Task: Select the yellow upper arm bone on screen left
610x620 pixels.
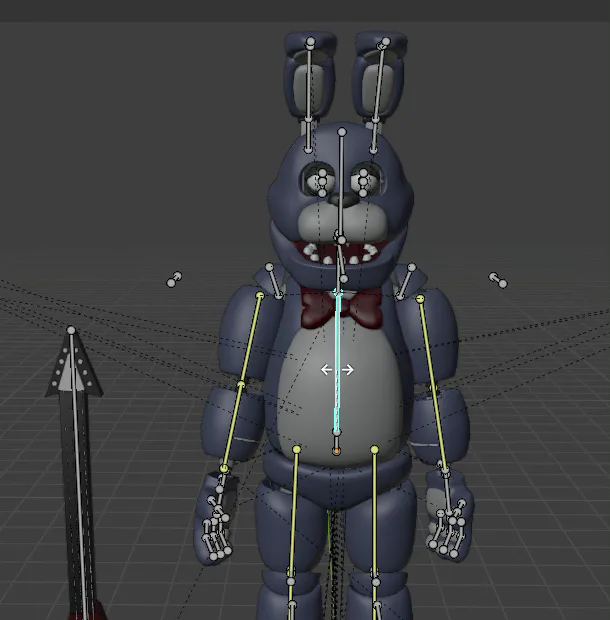Action: pos(250,340)
